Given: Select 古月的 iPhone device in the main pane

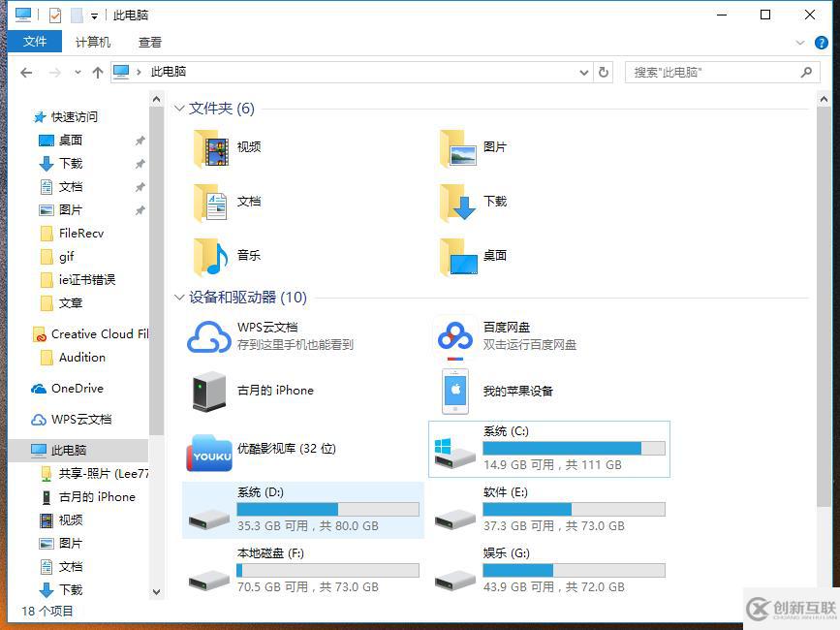Looking at the screenshot, I should point(251,391).
